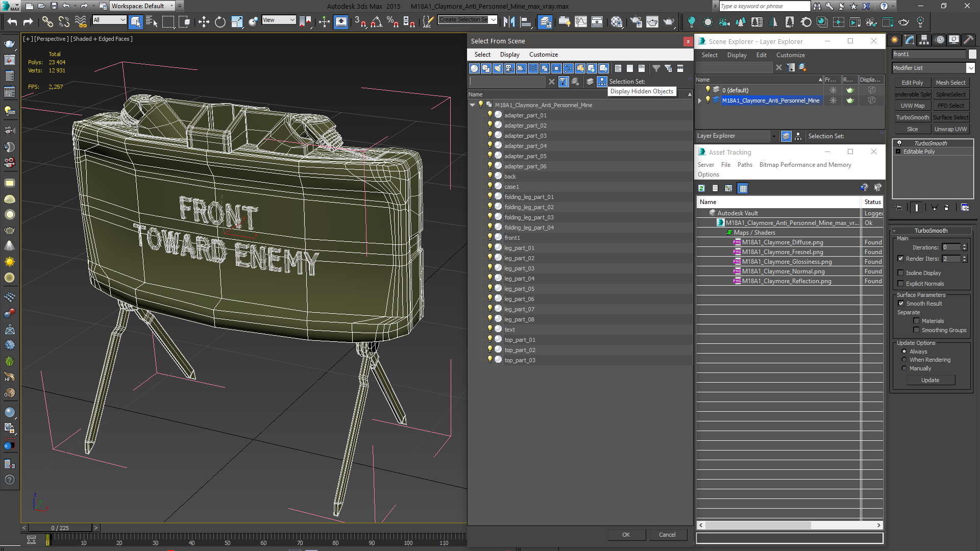Screen dimensions: 980x551
Task: Uncheck the Smooth Result checkbox
Action: (901, 304)
